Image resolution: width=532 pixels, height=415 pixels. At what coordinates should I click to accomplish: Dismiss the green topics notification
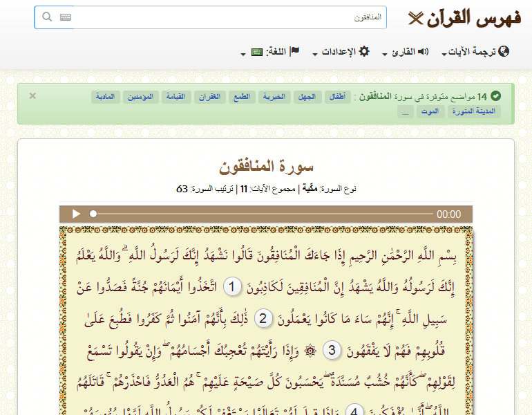click(32, 96)
